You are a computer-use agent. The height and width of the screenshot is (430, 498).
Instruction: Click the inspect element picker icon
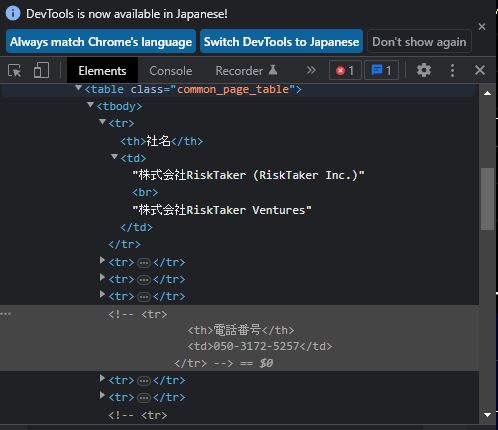[x=15, y=71]
